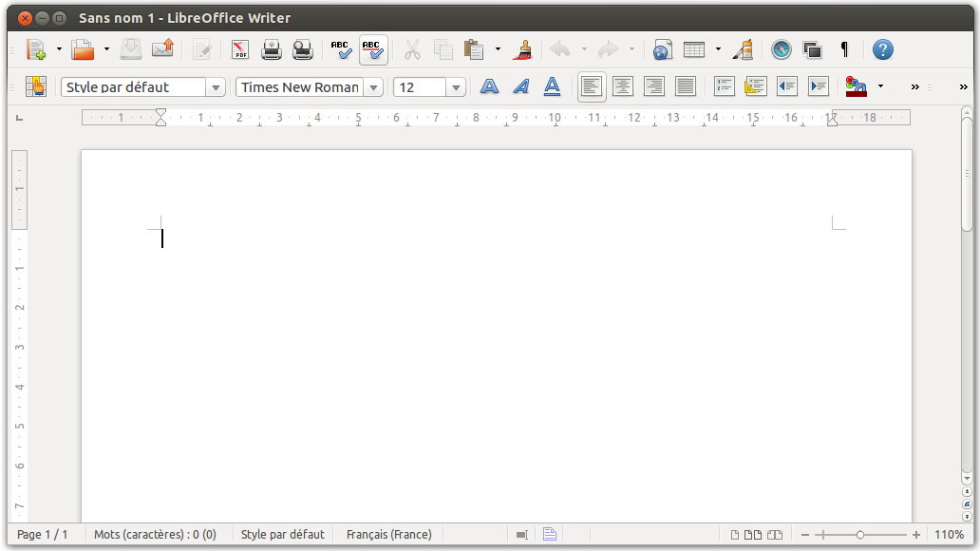Toggle automatic spell checking
980x551 pixels.
tap(373, 49)
